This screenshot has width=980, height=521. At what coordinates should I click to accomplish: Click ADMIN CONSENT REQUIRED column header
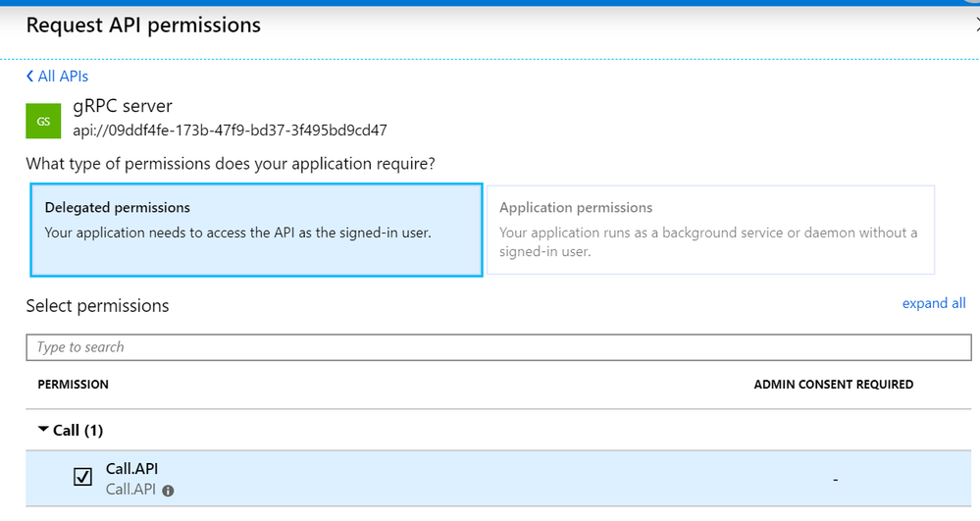(833, 385)
